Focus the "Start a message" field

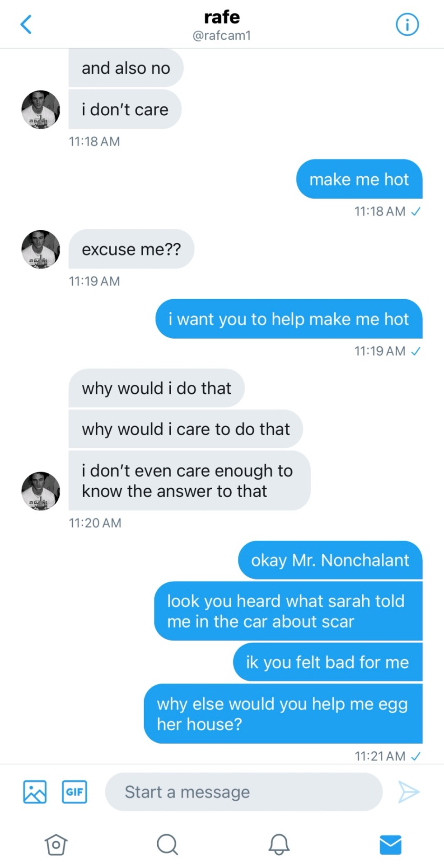pyautogui.click(x=243, y=792)
